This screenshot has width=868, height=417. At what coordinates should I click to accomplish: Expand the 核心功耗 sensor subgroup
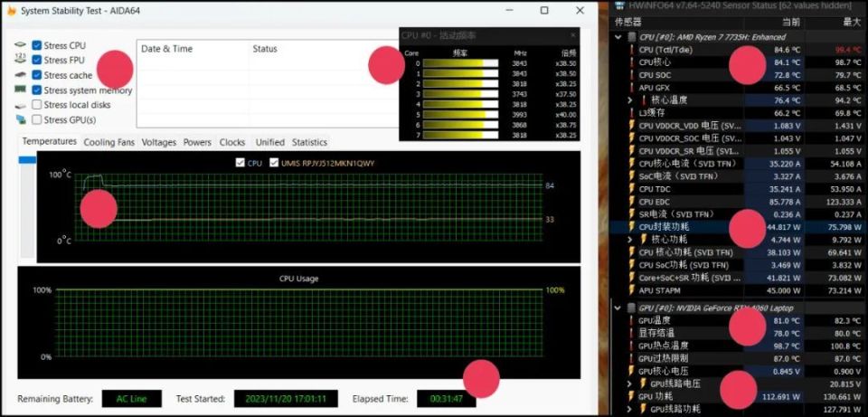[x=630, y=240]
